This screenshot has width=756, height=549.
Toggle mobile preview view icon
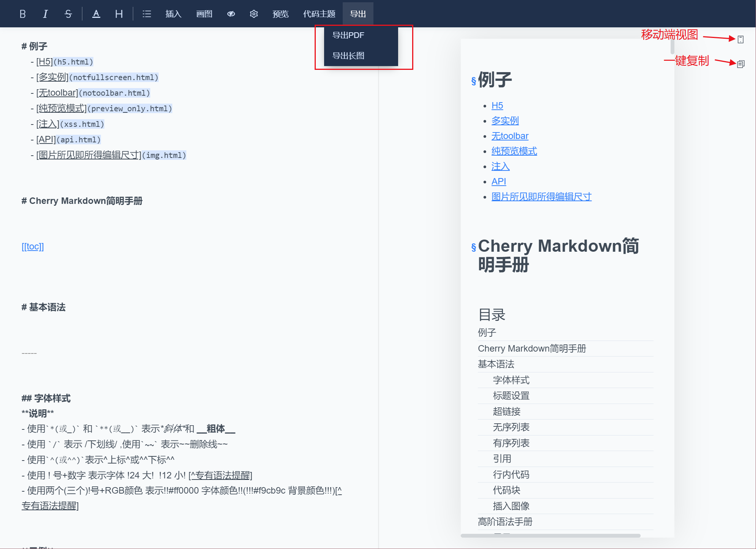click(x=740, y=39)
